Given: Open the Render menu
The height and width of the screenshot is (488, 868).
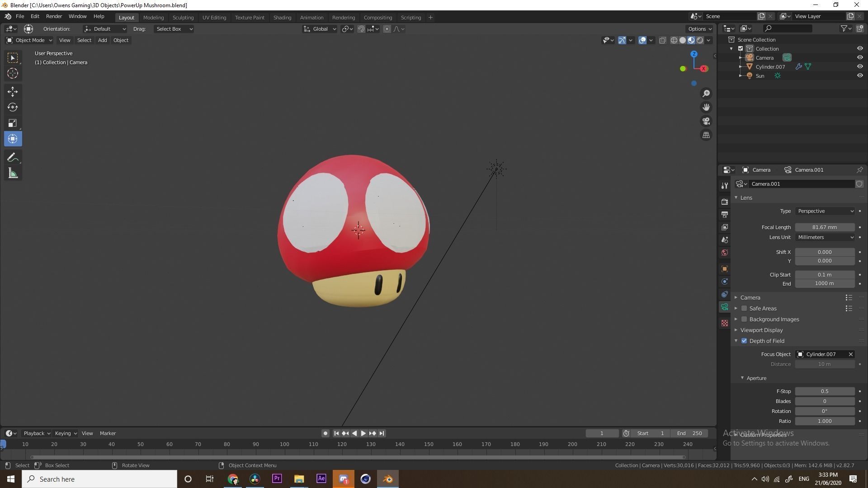Looking at the screenshot, I should (54, 16).
